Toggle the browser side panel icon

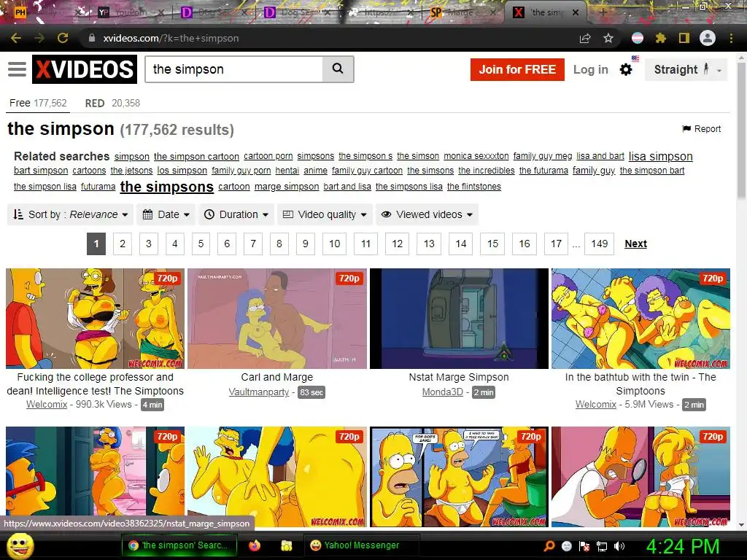click(684, 38)
